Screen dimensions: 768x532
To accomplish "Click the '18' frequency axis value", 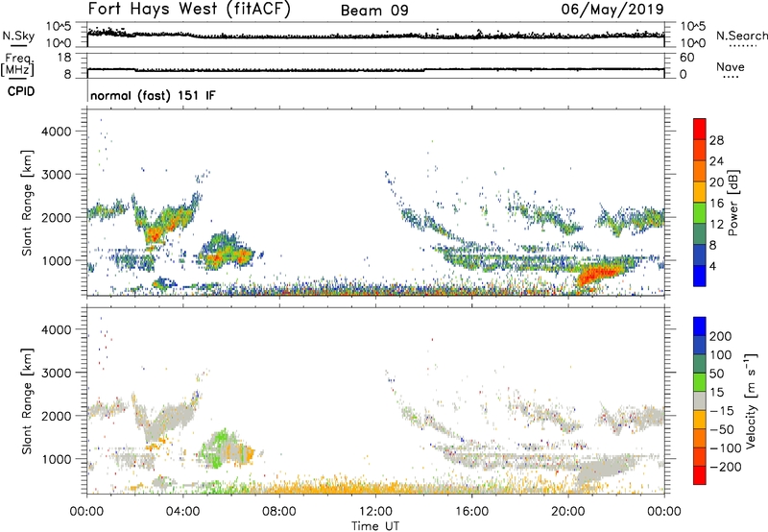I will (64, 58).
